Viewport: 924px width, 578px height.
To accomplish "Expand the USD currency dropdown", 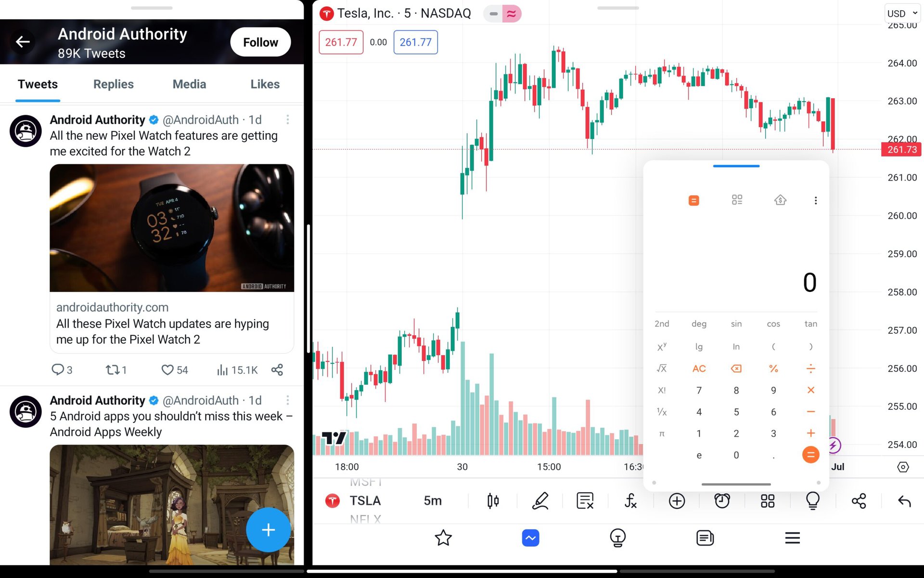I will [902, 13].
